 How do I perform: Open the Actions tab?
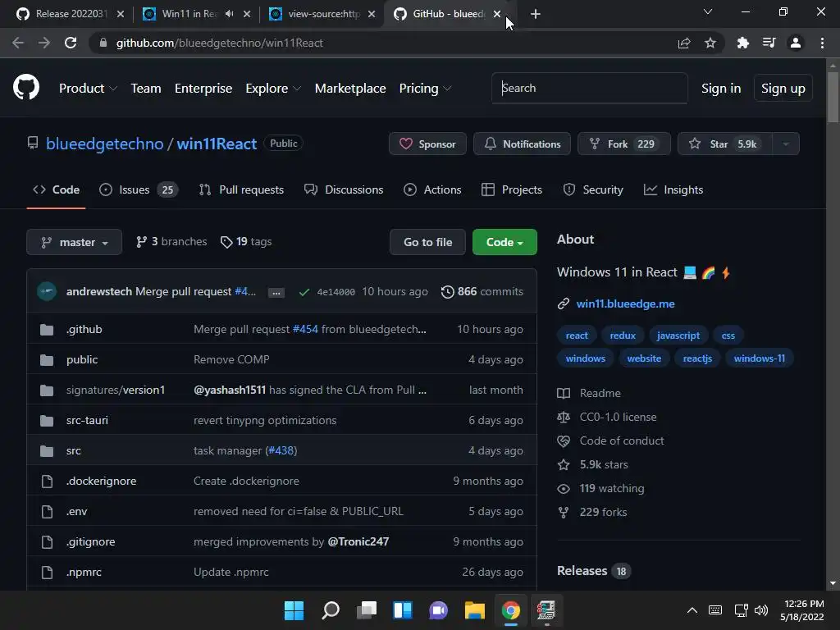pos(432,189)
